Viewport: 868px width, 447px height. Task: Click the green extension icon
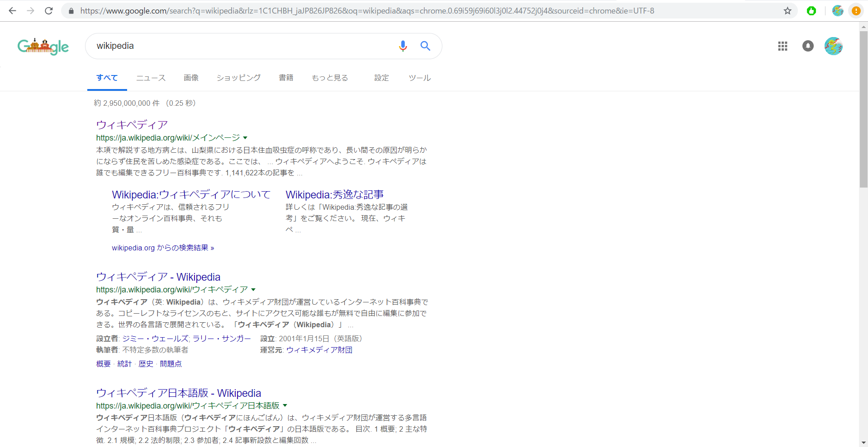tap(811, 11)
